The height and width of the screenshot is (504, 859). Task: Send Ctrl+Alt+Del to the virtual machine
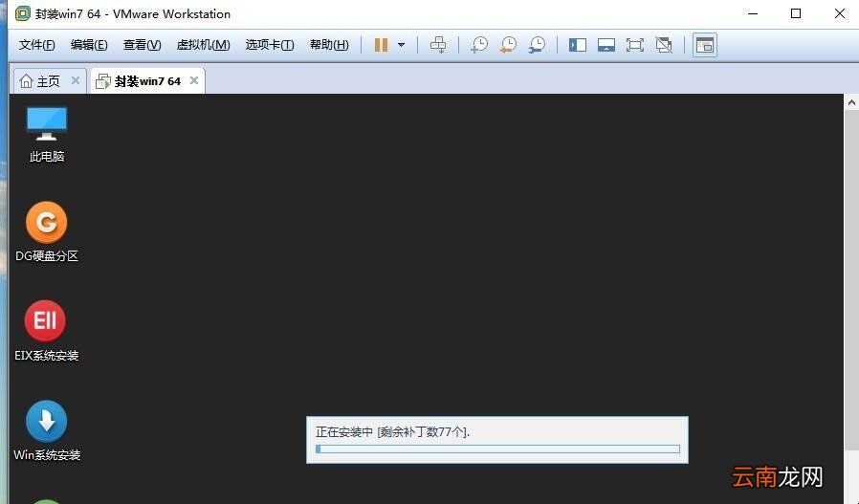[x=438, y=45]
